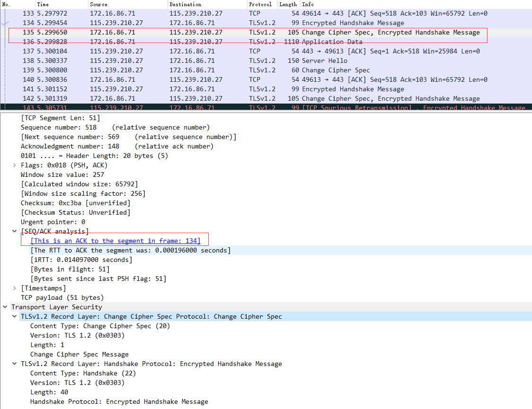The height and width of the screenshot is (409, 532).
Task: Select packet 133 ACK row
Action: coord(266,14)
